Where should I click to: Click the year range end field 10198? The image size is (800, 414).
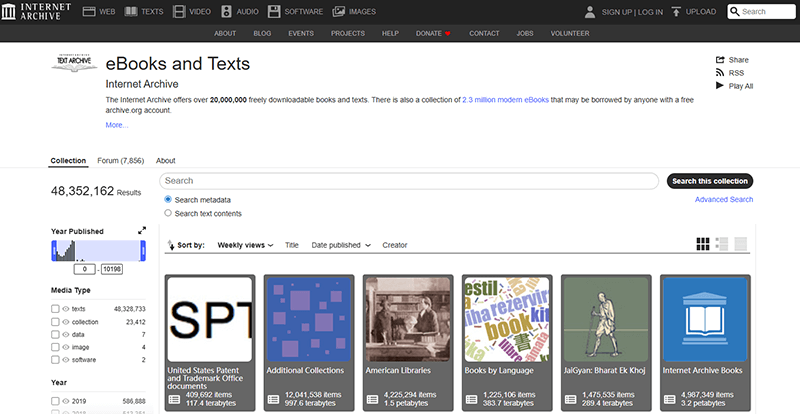pyautogui.click(x=112, y=269)
